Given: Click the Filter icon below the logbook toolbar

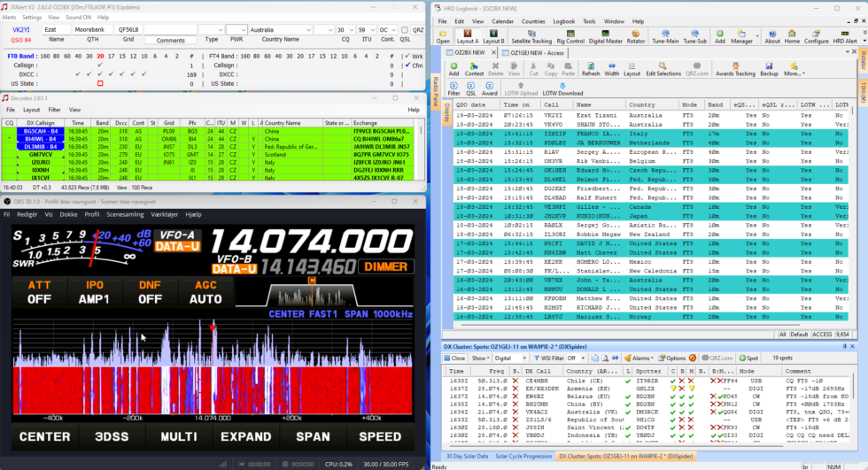Looking at the screenshot, I should click(453, 89).
